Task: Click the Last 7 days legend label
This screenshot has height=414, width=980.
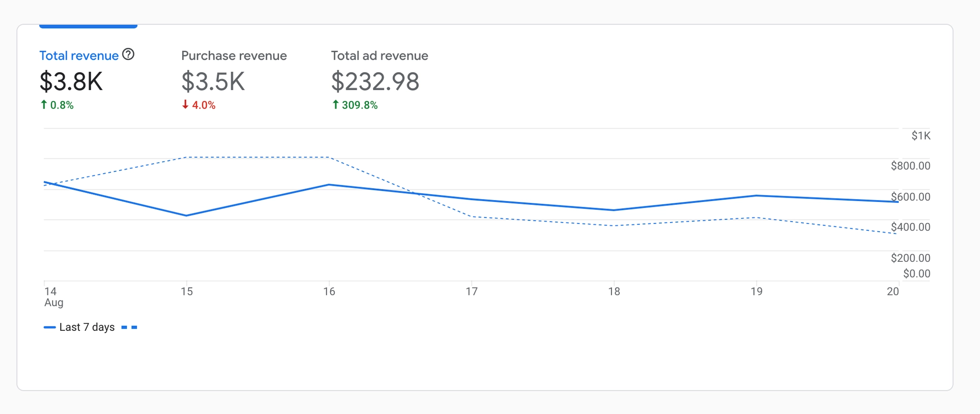Action: [x=87, y=327]
